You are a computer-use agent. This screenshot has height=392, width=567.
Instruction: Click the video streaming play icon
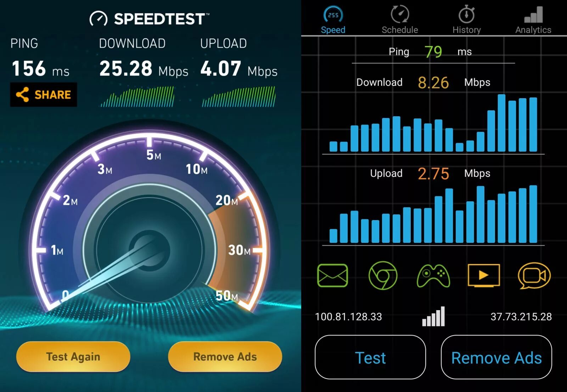click(x=484, y=275)
